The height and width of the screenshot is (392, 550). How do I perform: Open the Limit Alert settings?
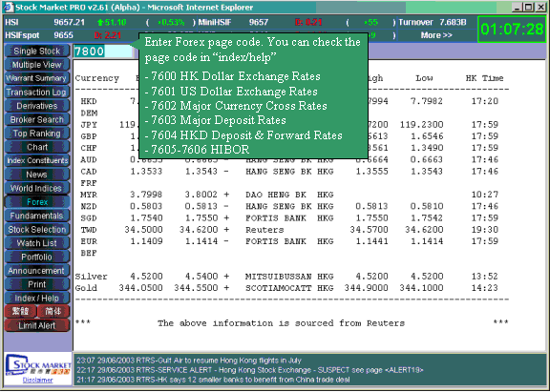click(37, 325)
